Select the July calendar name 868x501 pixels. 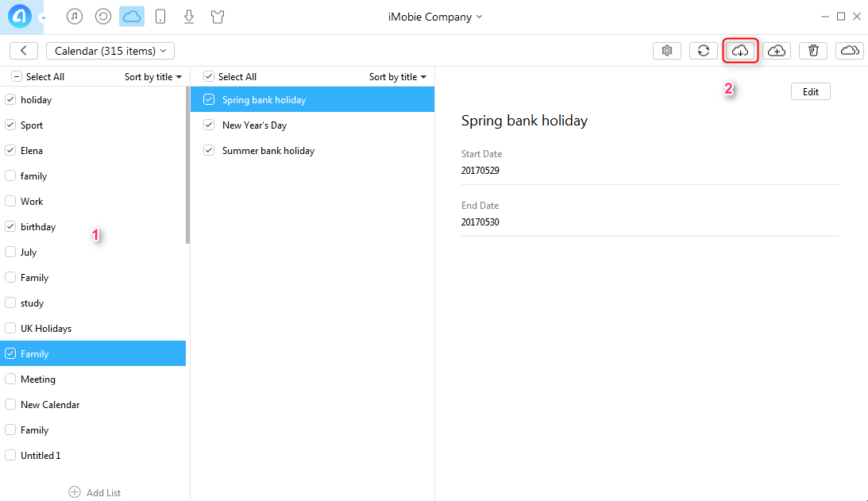[29, 252]
